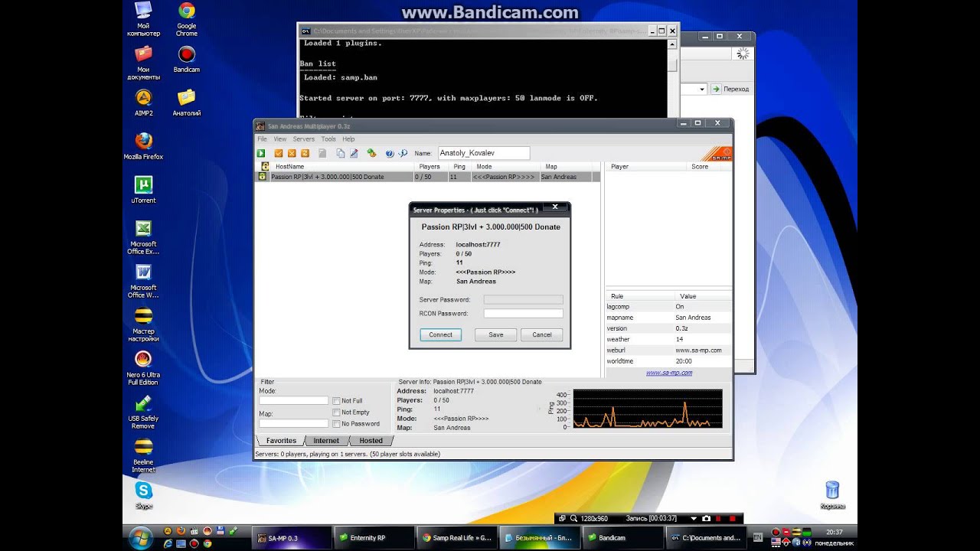Expand address dropdown in the background browser window
The image size is (980, 551).
point(702,90)
